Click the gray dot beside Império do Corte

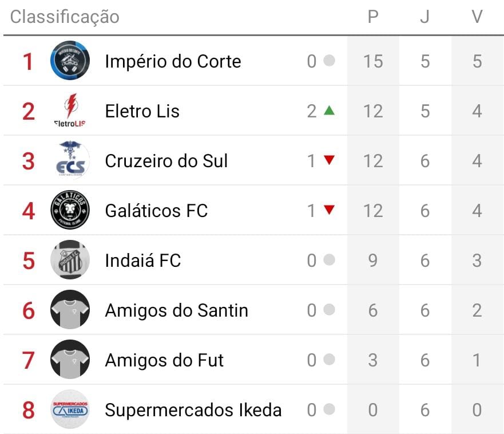(x=329, y=61)
